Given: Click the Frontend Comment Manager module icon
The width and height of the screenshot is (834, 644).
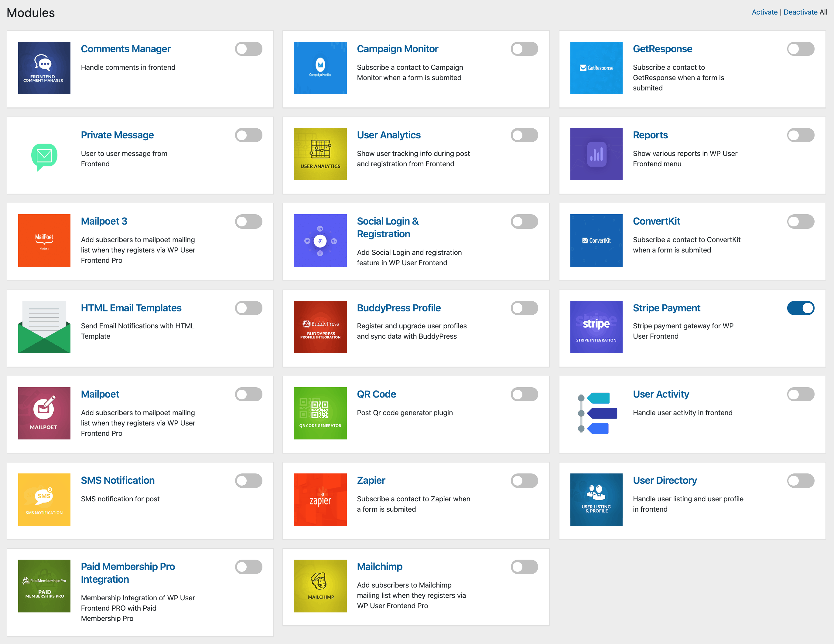Looking at the screenshot, I should (44, 68).
